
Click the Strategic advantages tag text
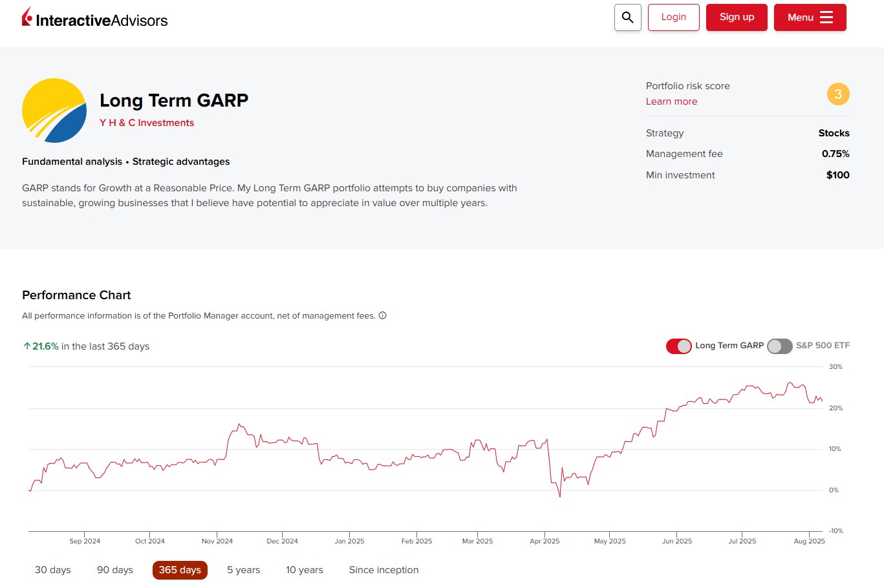tap(181, 162)
